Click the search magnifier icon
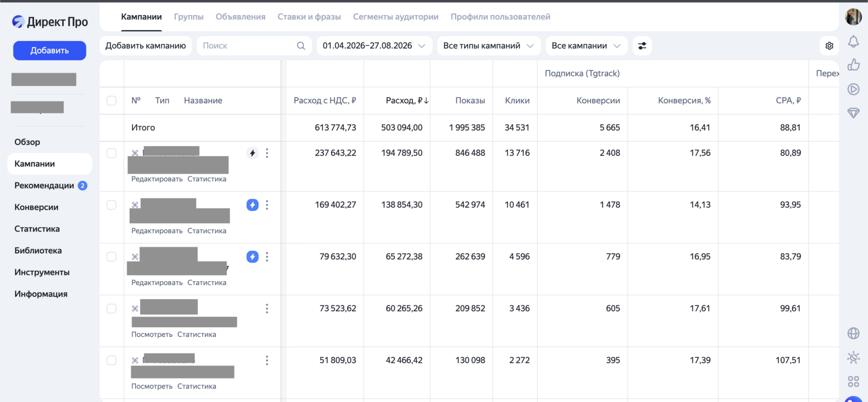Screen dimensions: 868x402 (301, 45)
